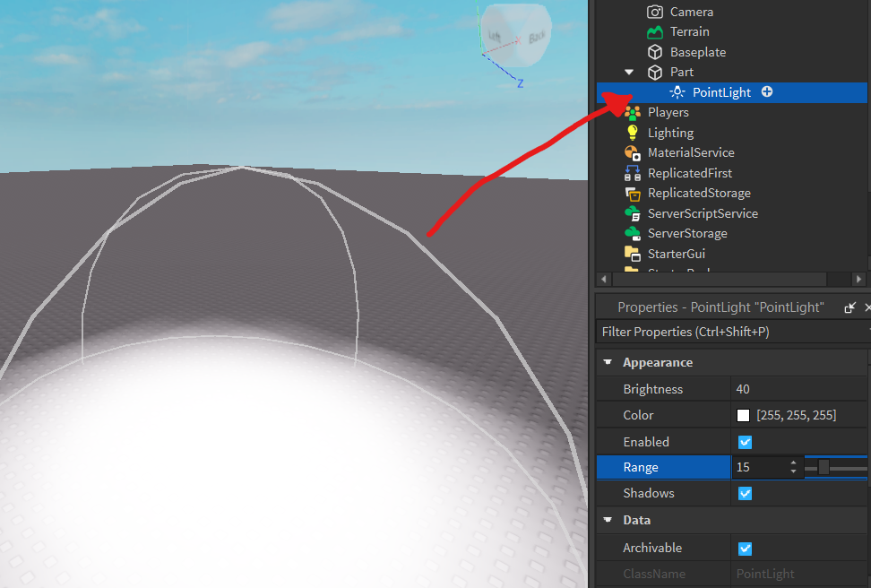This screenshot has width=871, height=588.
Task: Click the ReplicatedStorage icon
Action: click(x=632, y=194)
